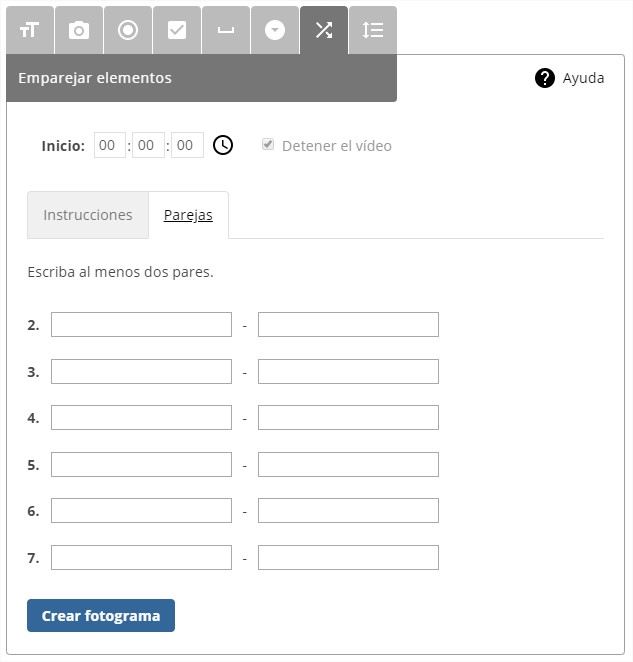Click the left input of pair 7

click(x=141, y=558)
